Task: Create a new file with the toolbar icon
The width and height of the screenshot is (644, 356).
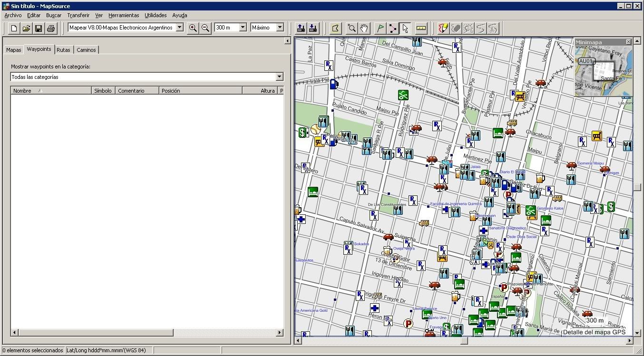Action: (x=14, y=28)
